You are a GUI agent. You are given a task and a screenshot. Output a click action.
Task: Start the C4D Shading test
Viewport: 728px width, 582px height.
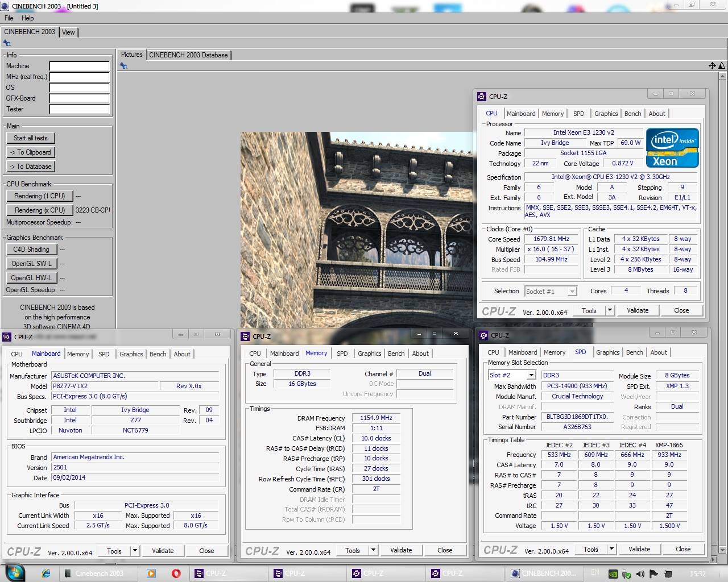click(31, 250)
